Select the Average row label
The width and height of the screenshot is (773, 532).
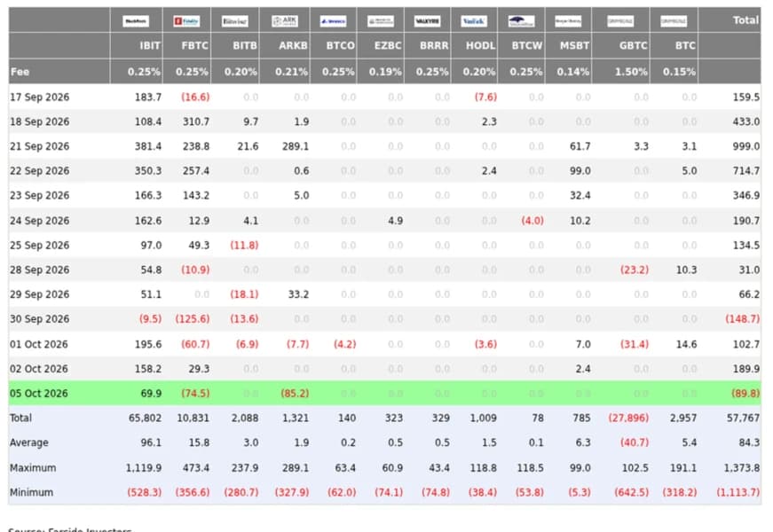click(29, 442)
